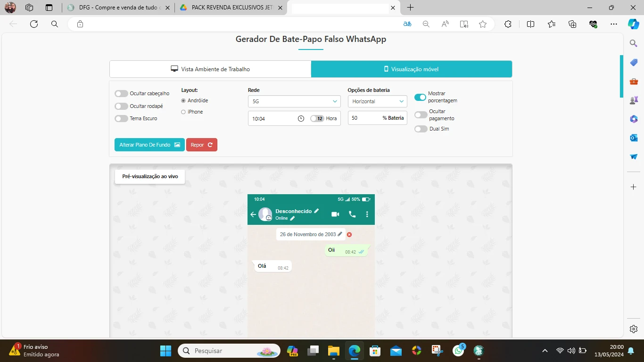The width and height of the screenshot is (644, 362).
Task: Click the Alterar Plano De Fundo button
Action: click(x=149, y=145)
